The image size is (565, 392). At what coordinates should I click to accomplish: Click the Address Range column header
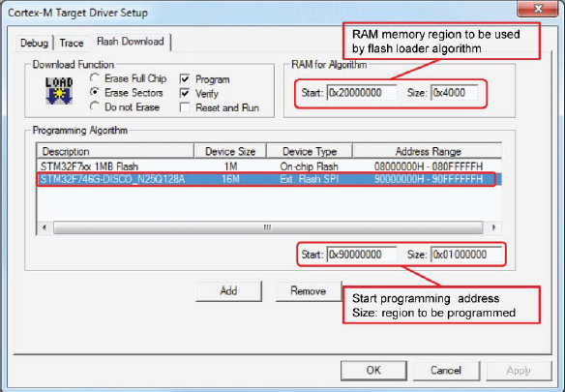pyautogui.click(x=428, y=151)
